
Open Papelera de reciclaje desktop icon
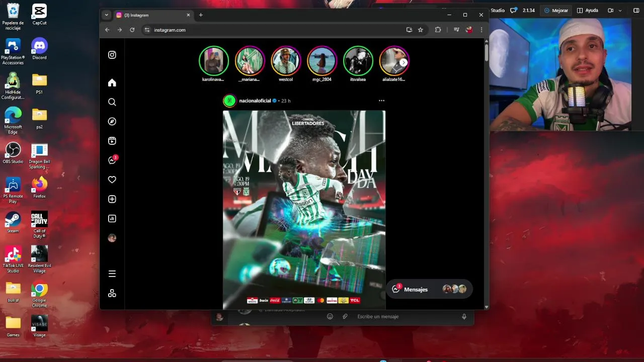pyautogui.click(x=13, y=17)
